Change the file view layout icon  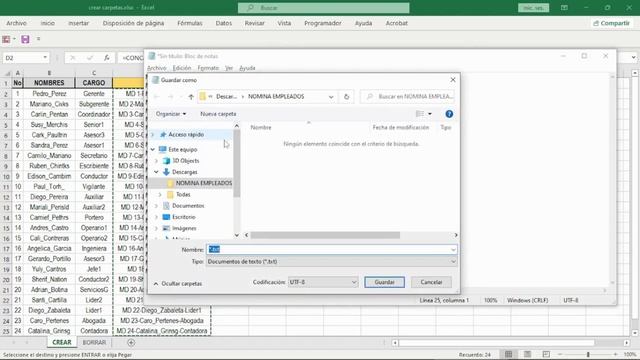click(420, 114)
